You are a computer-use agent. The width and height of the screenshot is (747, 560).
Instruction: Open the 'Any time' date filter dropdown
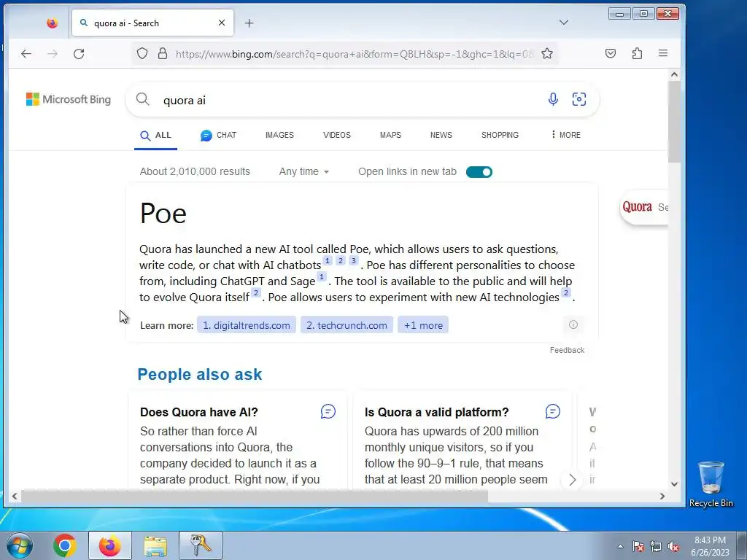(304, 172)
